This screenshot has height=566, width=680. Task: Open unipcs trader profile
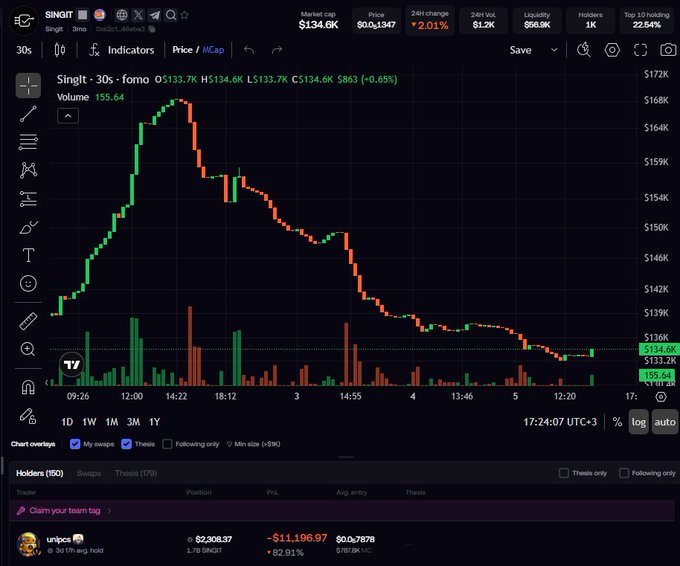59,539
